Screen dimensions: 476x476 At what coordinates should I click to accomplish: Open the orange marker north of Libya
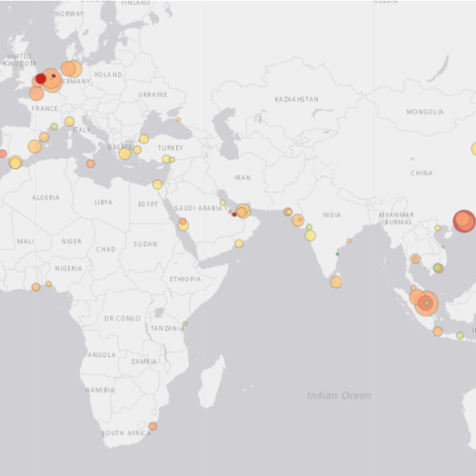90,164
